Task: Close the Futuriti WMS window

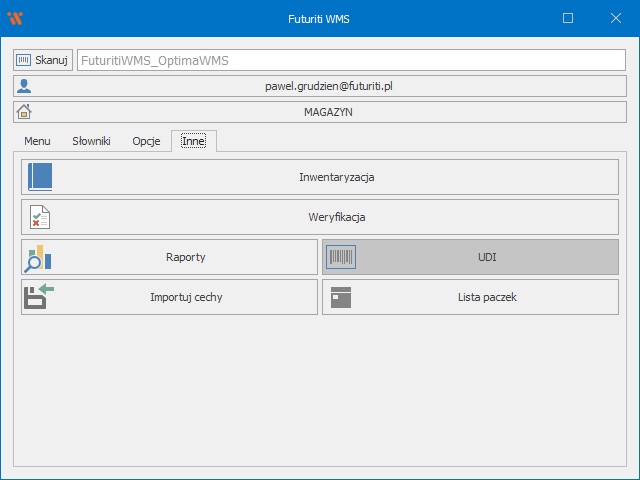Action: pos(614,18)
